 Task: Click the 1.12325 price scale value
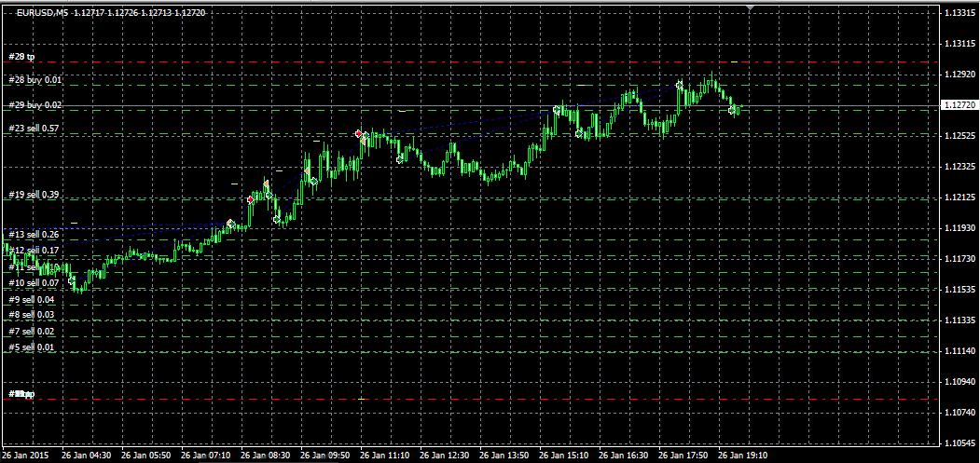959,167
